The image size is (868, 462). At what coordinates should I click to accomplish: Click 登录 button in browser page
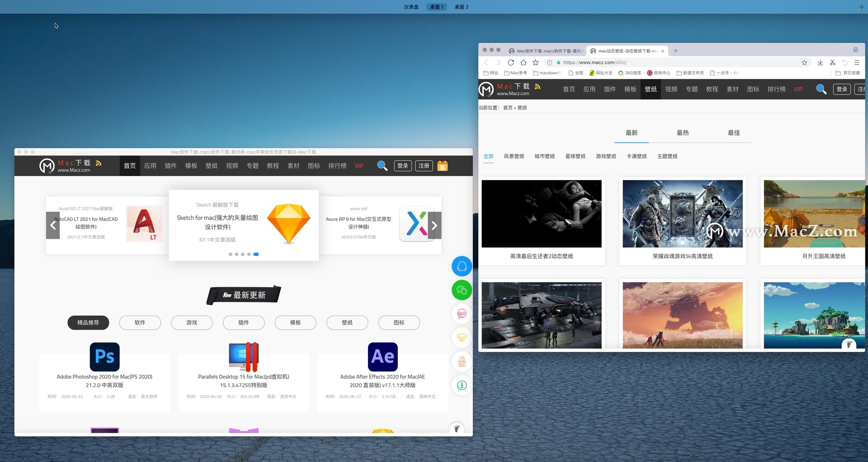pos(842,89)
